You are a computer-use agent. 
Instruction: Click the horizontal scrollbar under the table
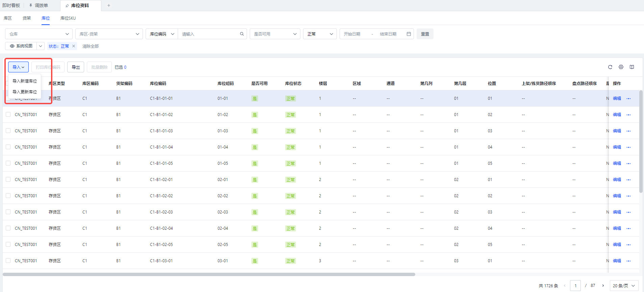[209, 274]
